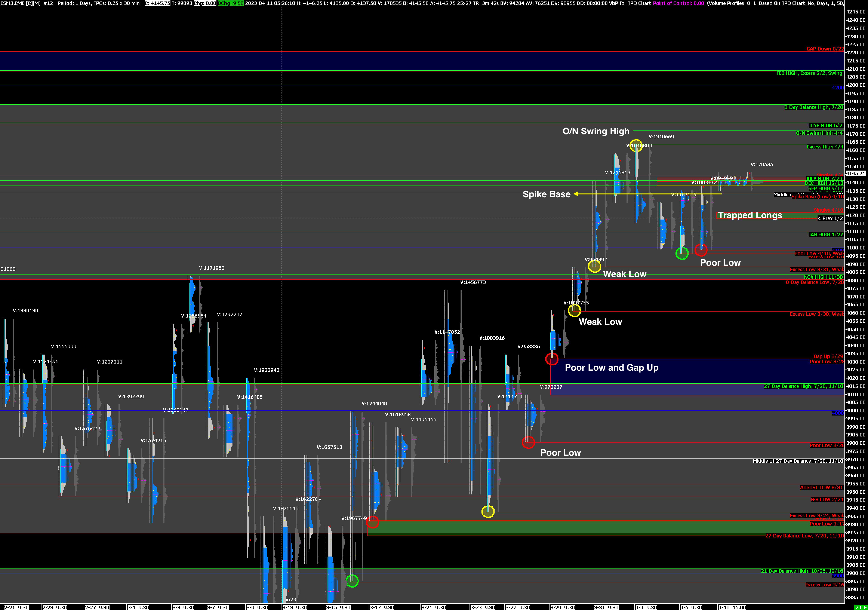This screenshot has width=868, height=610.
Task: Click green circle at 4-4 session low
Action: tap(682, 253)
